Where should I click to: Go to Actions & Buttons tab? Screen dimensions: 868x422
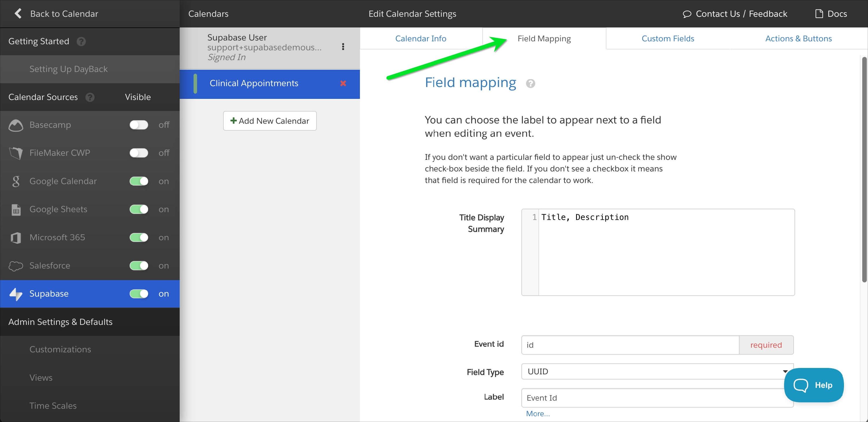coord(798,38)
